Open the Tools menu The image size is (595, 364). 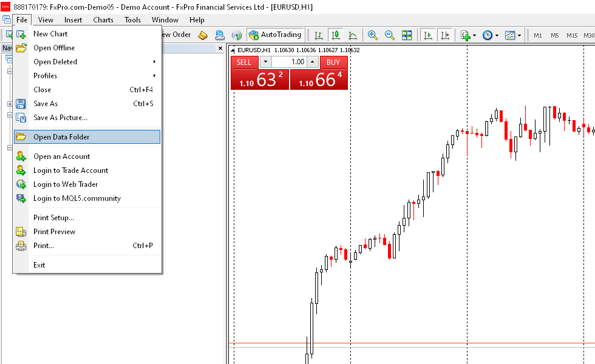[x=132, y=20]
